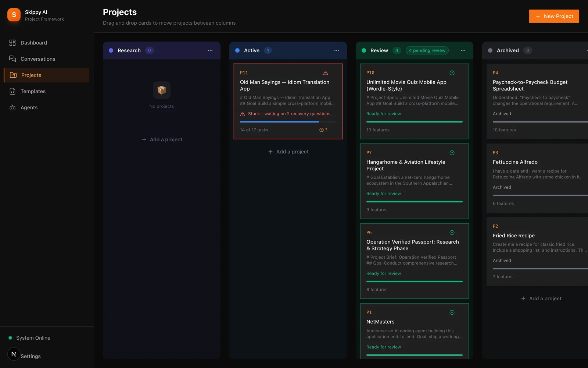Open Hangarhome & Aviation Lifestyle Project title
This screenshot has width=588, height=368.
(x=406, y=165)
